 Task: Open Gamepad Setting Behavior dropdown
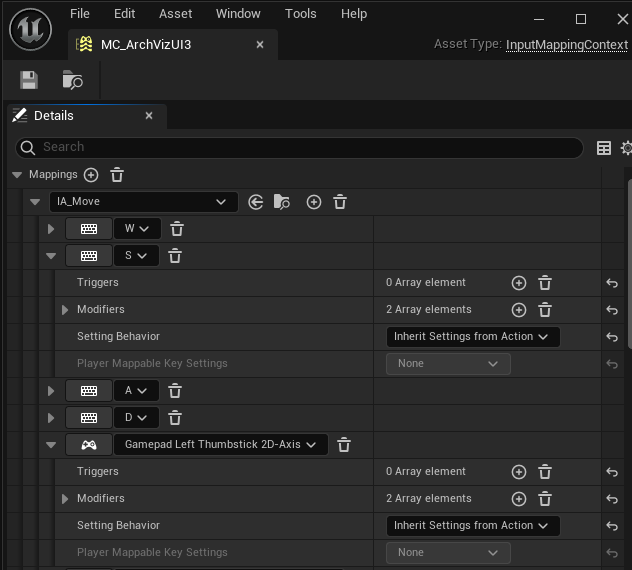pyautogui.click(x=473, y=526)
